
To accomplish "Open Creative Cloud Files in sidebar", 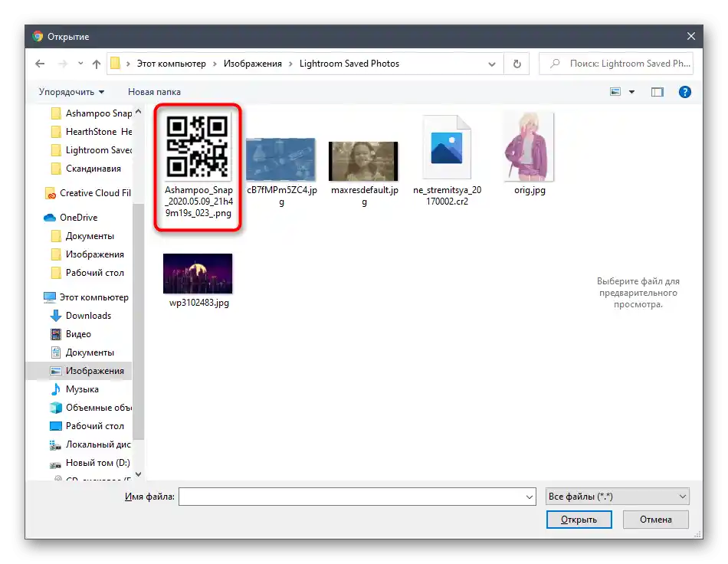I will coord(87,193).
